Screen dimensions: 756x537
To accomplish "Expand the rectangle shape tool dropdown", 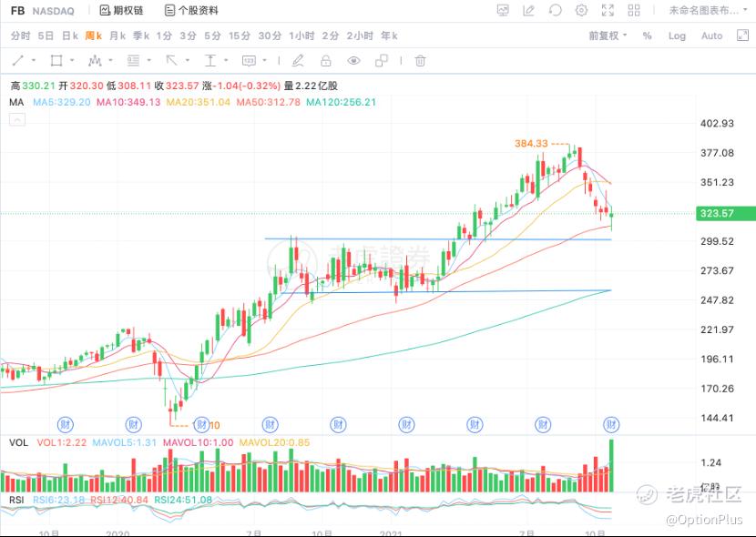I will coord(72,61).
